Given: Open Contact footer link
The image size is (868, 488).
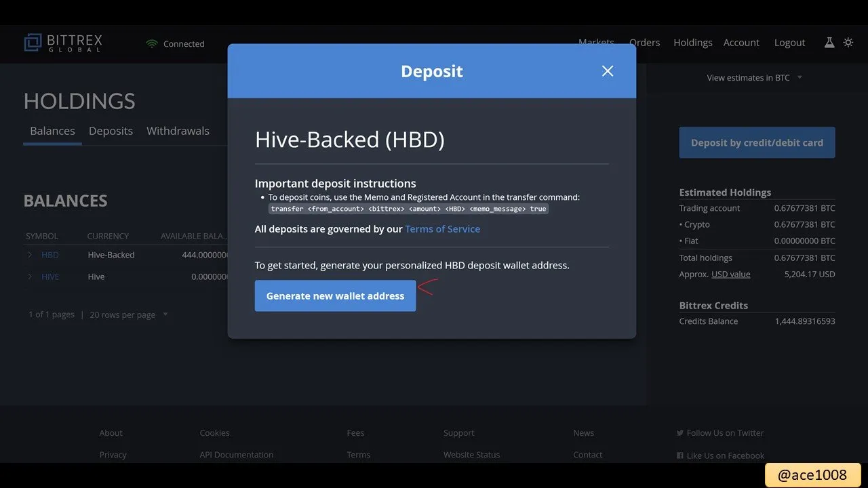Looking at the screenshot, I should point(587,455).
